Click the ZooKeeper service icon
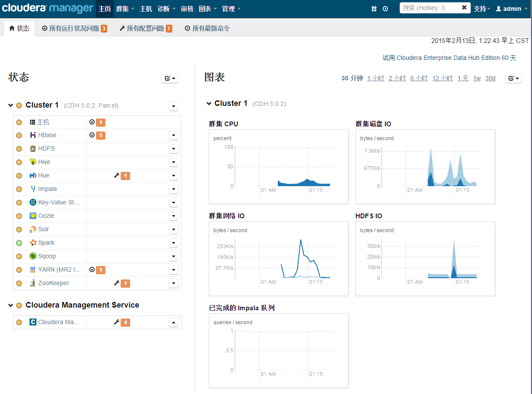The height and width of the screenshot is (394, 532). (33, 283)
